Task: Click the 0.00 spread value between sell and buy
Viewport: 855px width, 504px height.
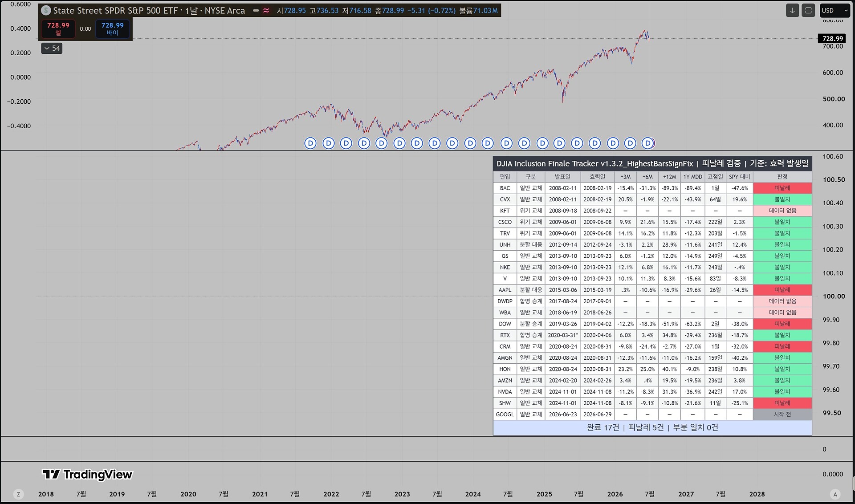Action: (x=85, y=29)
